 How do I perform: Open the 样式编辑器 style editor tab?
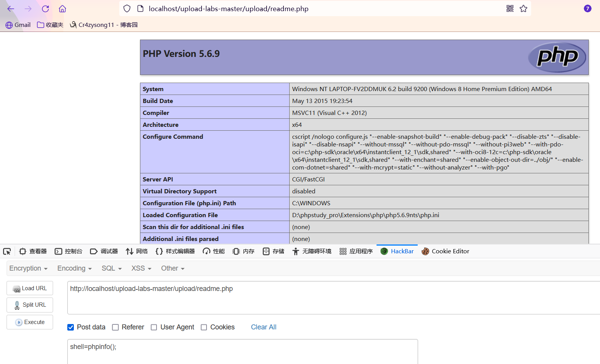tap(175, 251)
